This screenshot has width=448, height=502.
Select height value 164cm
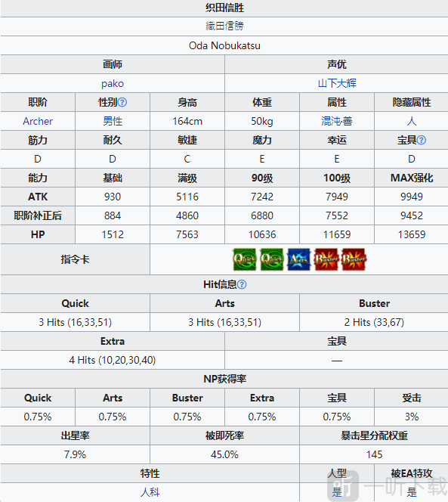(x=187, y=121)
